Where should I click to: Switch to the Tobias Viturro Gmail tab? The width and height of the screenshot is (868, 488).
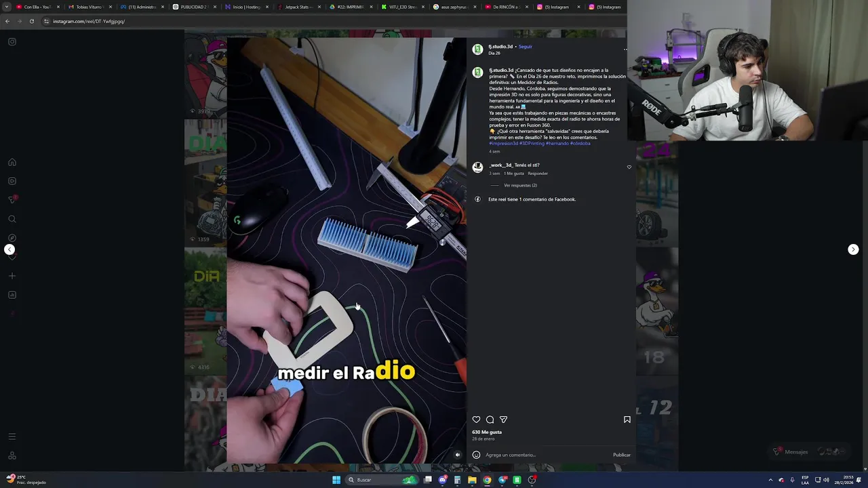(89, 7)
